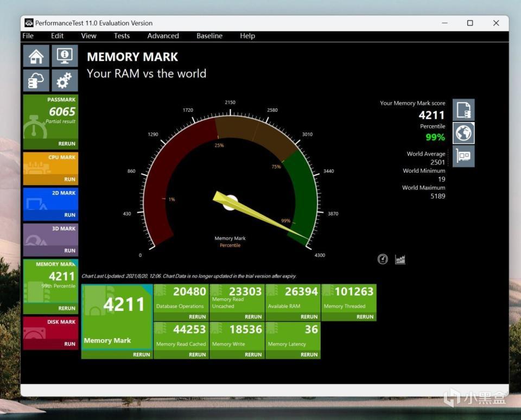This screenshot has height=420, width=521.
Task: Click the results document icon beside the score
Action: point(463,110)
